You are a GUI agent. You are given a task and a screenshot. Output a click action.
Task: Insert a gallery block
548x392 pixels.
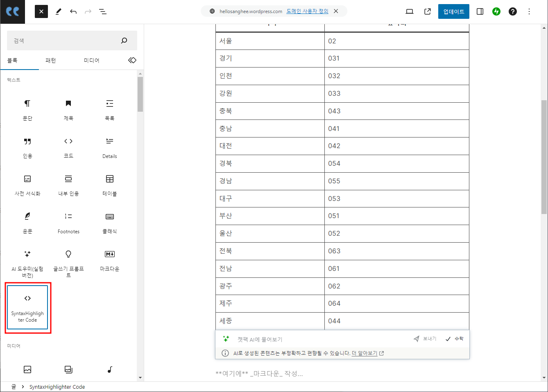68,369
